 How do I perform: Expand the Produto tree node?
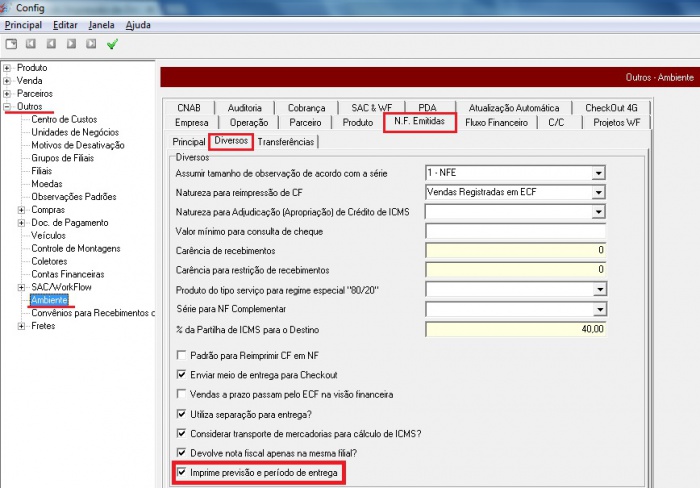pos(7,68)
